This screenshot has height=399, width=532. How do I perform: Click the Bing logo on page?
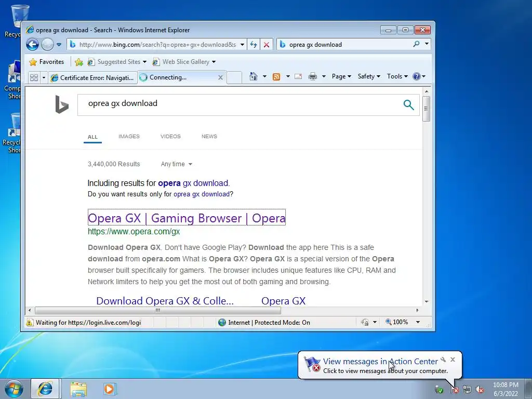click(62, 104)
